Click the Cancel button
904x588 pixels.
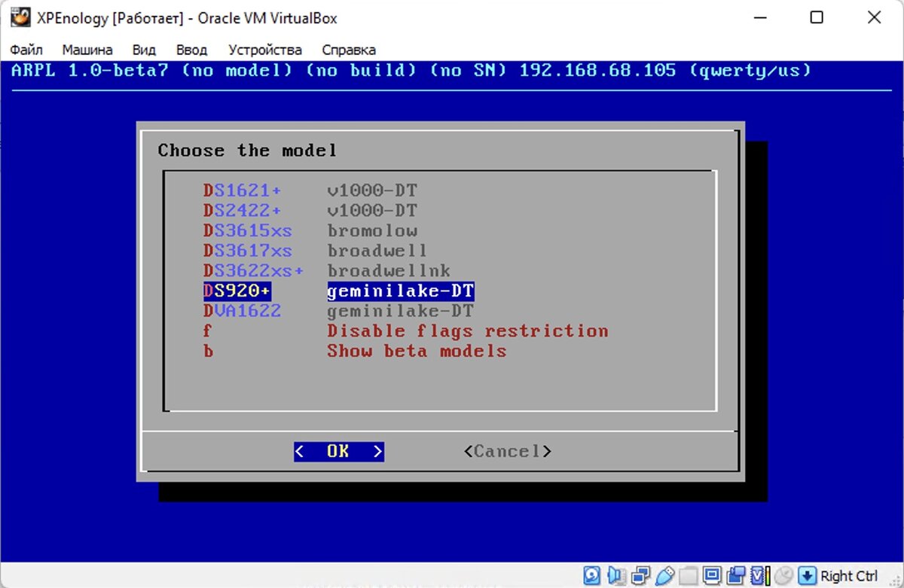coord(508,451)
